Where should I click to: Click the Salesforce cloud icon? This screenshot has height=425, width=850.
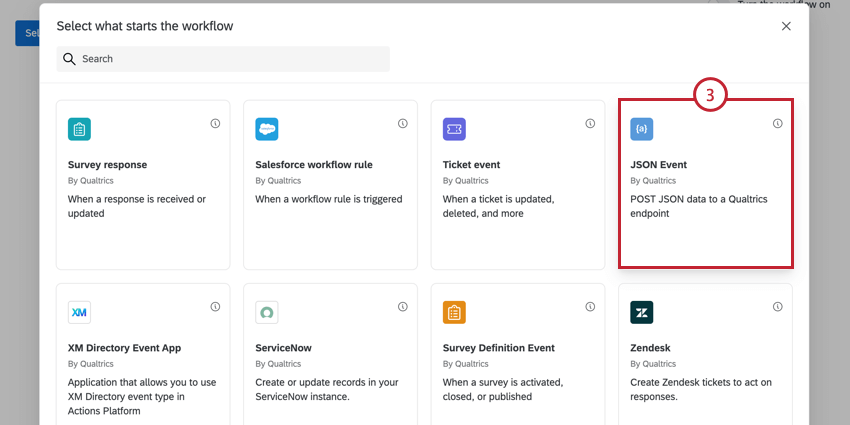[267, 129]
